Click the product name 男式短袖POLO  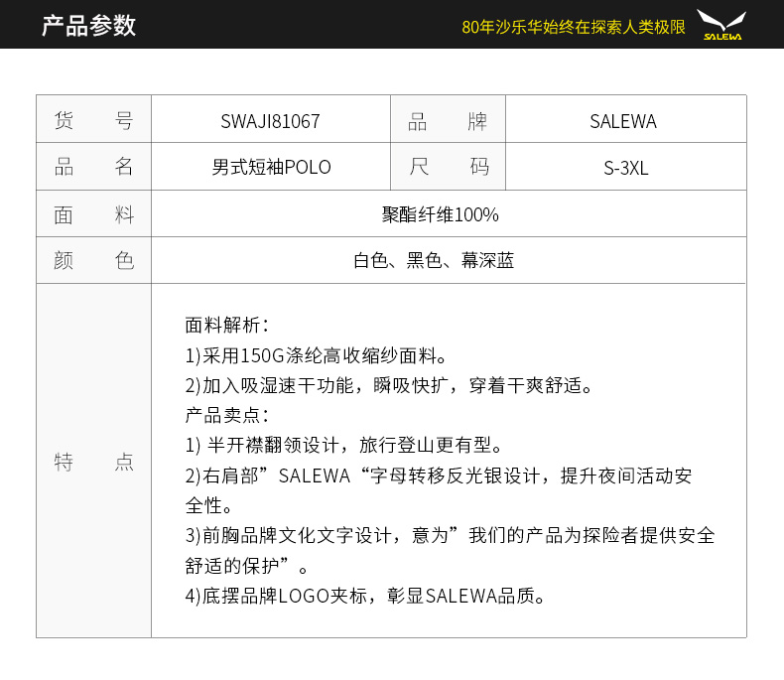pos(272,167)
